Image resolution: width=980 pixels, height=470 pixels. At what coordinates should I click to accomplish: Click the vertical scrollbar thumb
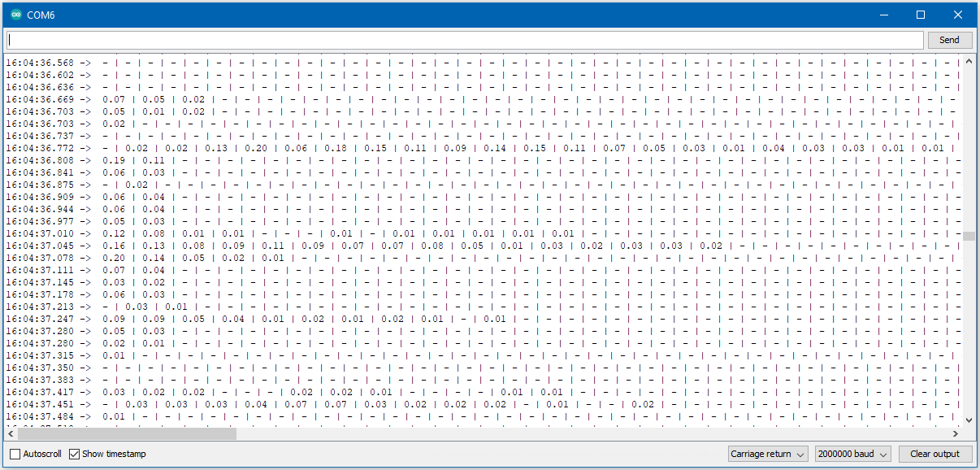[968, 236]
